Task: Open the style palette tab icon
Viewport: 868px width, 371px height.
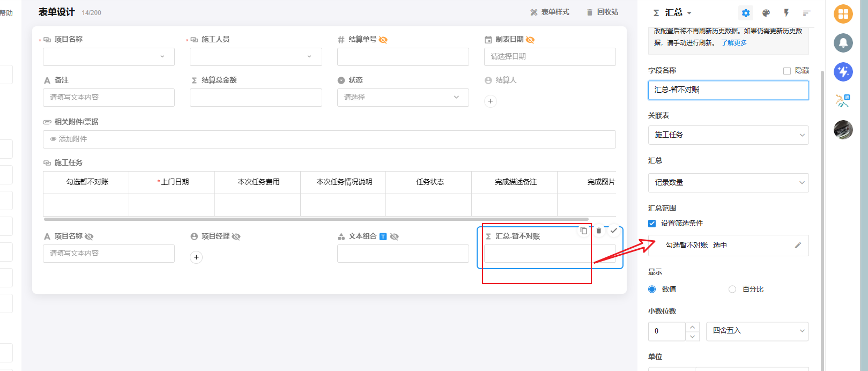Action: [x=766, y=13]
